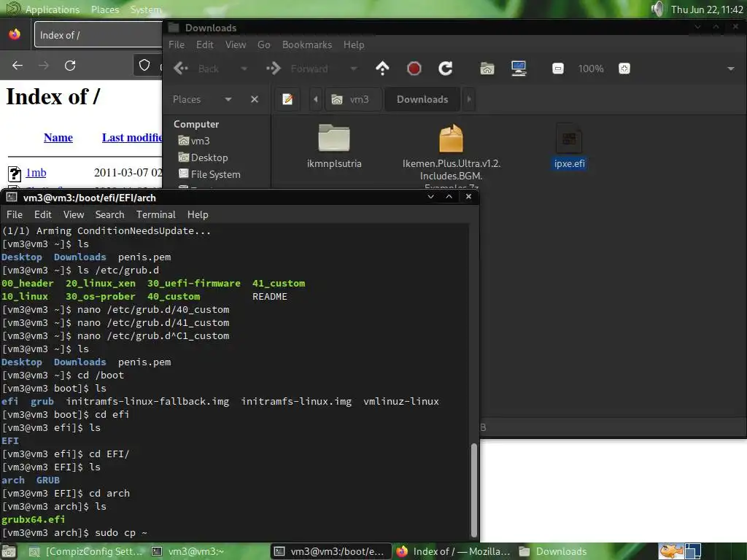Image resolution: width=747 pixels, height=560 pixels.
Task: Click the workspace switcher in bottom panel
Action: coord(693,551)
